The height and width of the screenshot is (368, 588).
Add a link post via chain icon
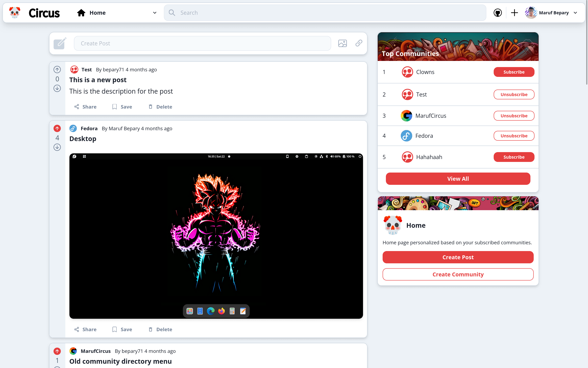pos(359,43)
